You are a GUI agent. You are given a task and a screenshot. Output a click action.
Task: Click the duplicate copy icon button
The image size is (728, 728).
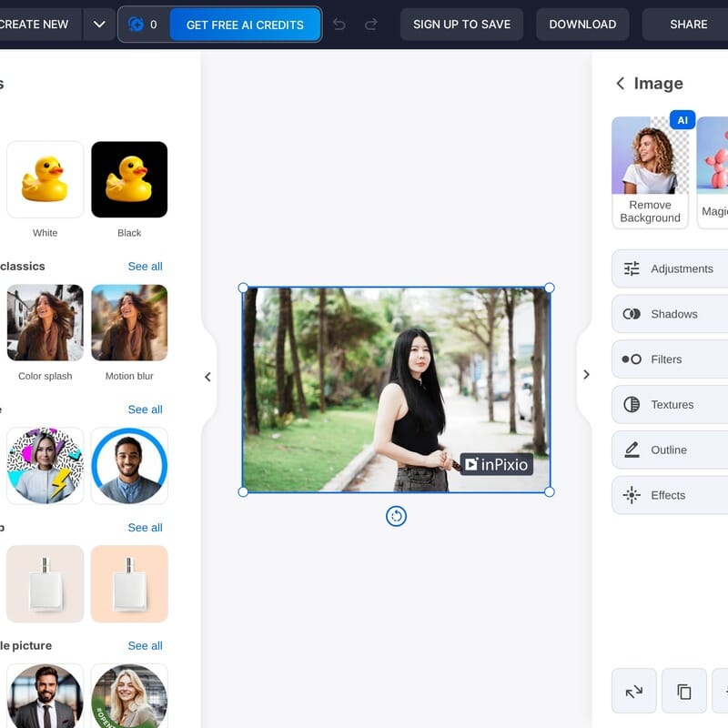pos(684,692)
